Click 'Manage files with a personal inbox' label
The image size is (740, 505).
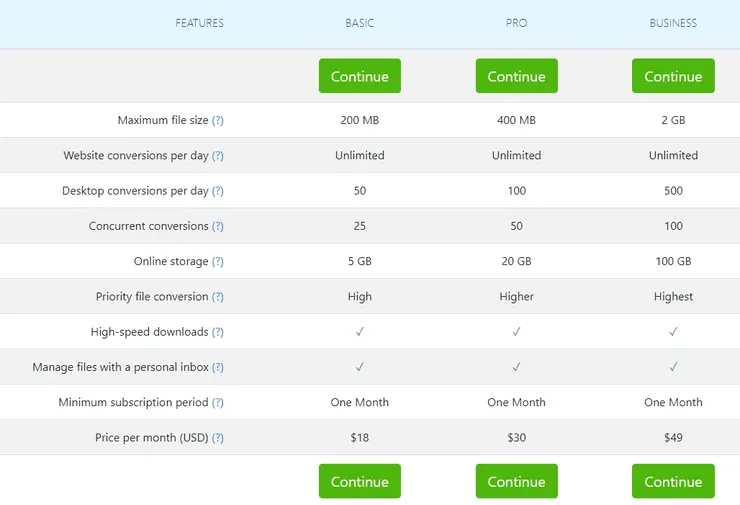(x=120, y=367)
